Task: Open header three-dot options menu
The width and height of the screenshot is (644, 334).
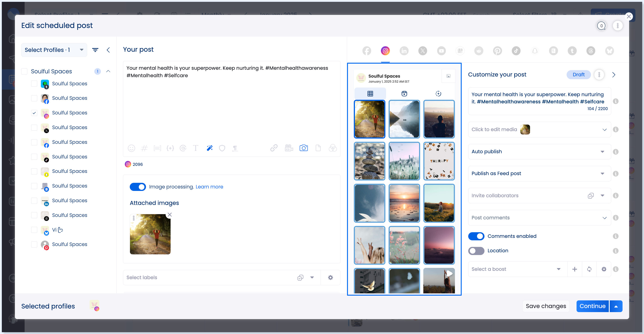Action: [618, 26]
